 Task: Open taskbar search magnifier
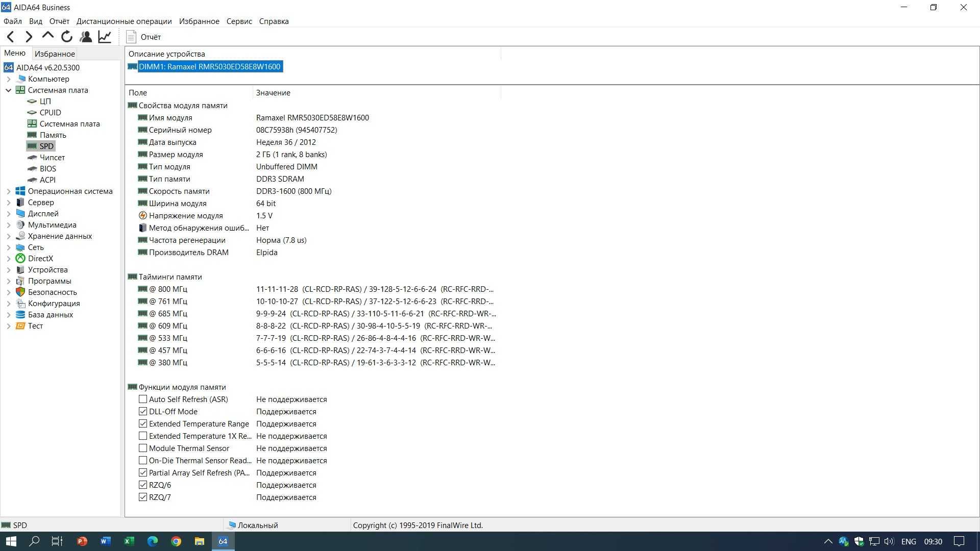pyautogui.click(x=34, y=541)
